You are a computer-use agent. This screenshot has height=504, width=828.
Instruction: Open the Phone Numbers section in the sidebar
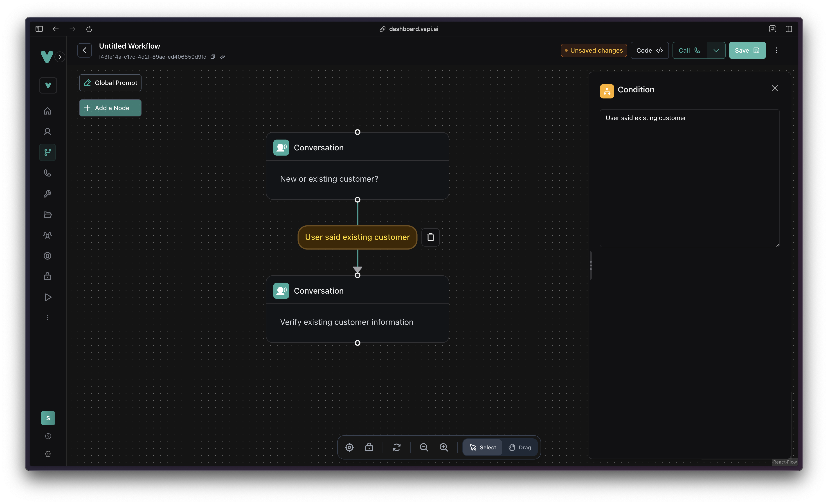47,173
